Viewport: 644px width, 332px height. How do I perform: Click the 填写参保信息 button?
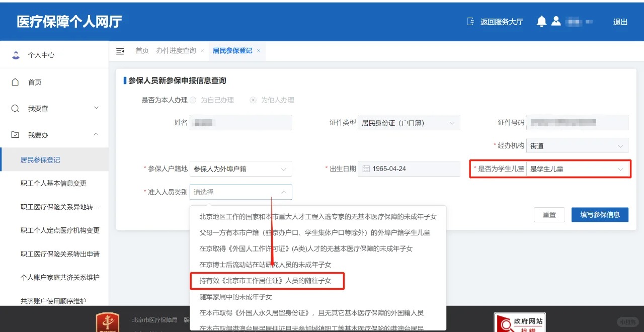coord(600,215)
